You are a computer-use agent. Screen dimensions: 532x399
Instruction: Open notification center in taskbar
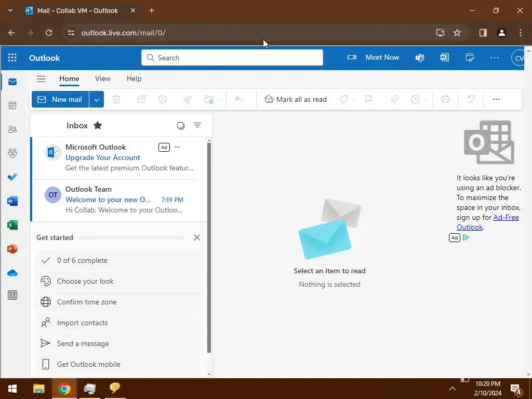click(516, 389)
